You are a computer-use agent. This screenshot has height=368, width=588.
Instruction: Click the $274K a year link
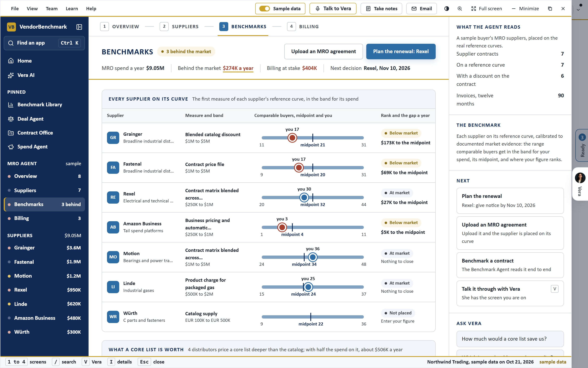coord(238,68)
